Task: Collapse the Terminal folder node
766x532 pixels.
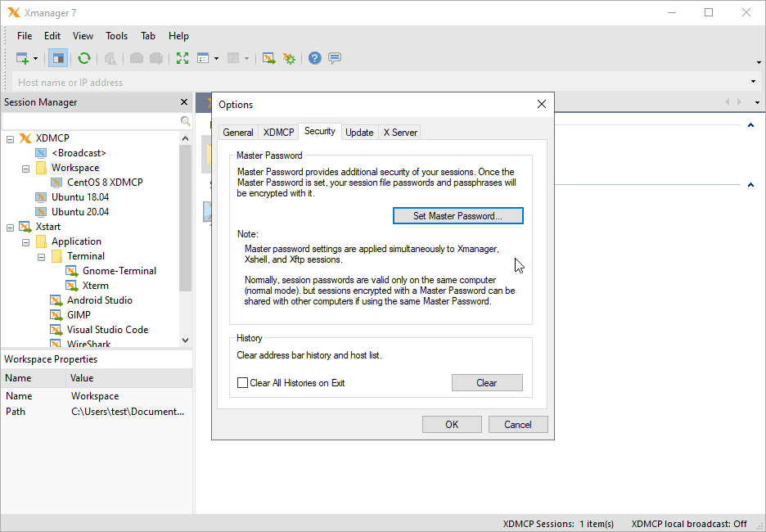Action: click(x=42, y=257)
